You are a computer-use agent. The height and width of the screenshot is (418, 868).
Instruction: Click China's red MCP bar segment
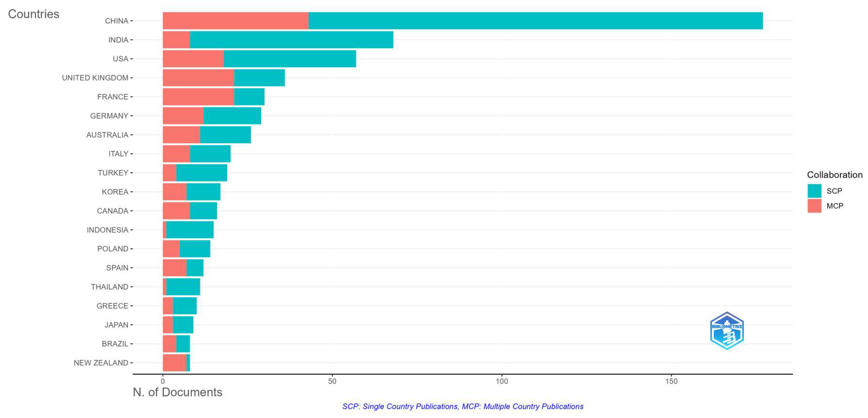coord(235,21)
